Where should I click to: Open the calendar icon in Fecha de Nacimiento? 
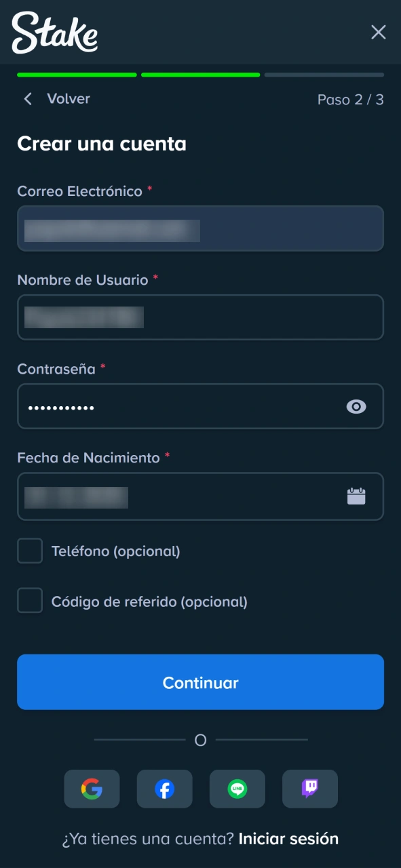point(356,496)
